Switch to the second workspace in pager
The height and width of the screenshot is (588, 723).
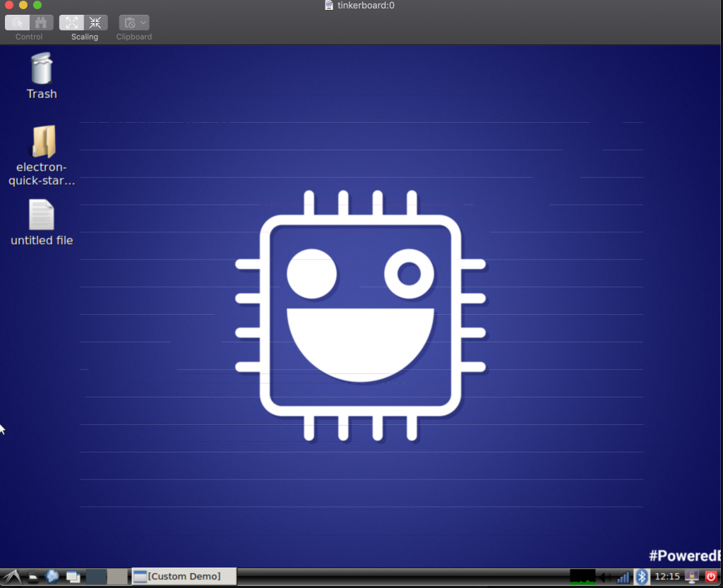(x=116, y=577)
